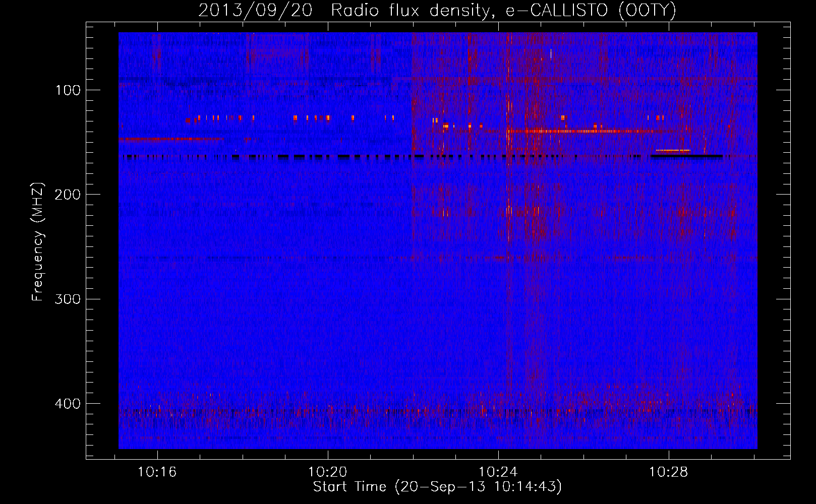Click the 300 frequency tick label
816x504 pixels.
(x=68, y=299)
